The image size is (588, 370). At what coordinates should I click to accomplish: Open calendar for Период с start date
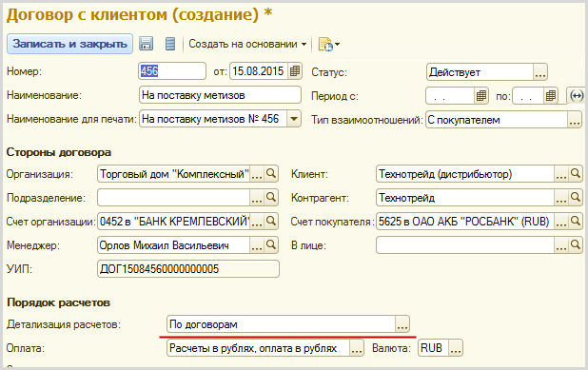click(x=481, y=96)
